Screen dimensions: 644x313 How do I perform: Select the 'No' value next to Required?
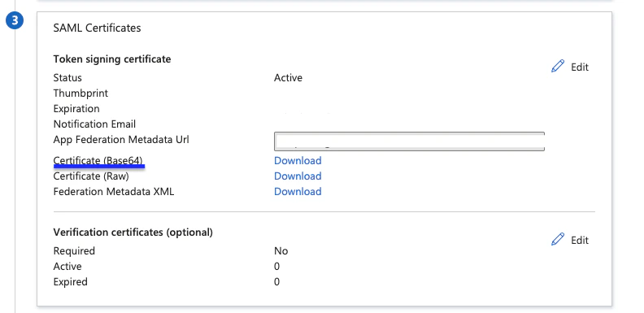(x=281, y=251)
